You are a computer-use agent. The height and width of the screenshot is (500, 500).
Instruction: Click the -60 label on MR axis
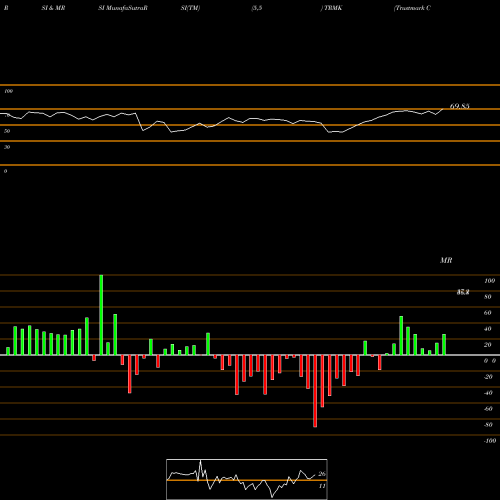(x=488, y=409)
